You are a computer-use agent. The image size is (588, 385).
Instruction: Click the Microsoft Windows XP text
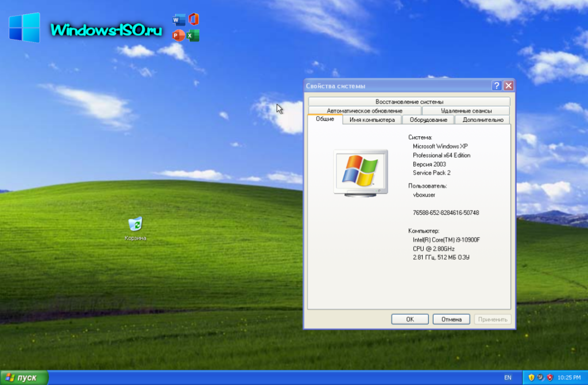coord(440,147)
